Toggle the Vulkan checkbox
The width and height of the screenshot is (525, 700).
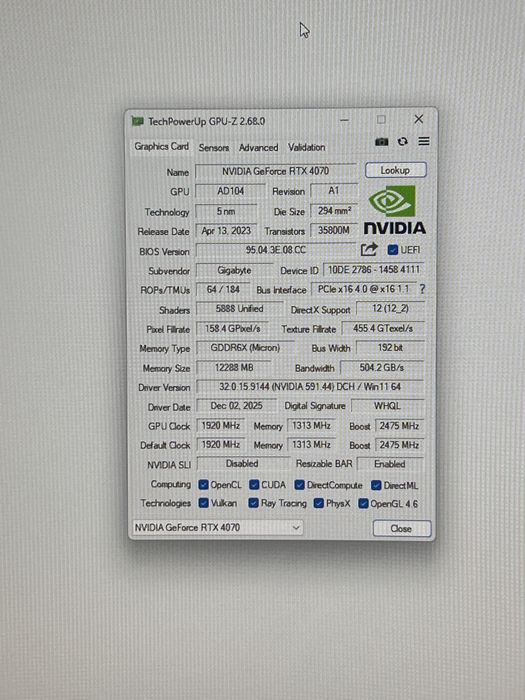[x=204, y=503]
